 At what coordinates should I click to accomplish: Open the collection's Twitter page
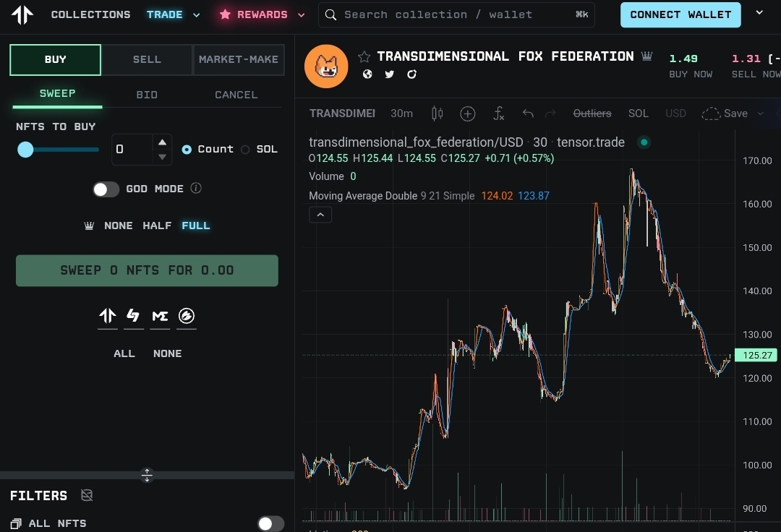pos(390,74)
